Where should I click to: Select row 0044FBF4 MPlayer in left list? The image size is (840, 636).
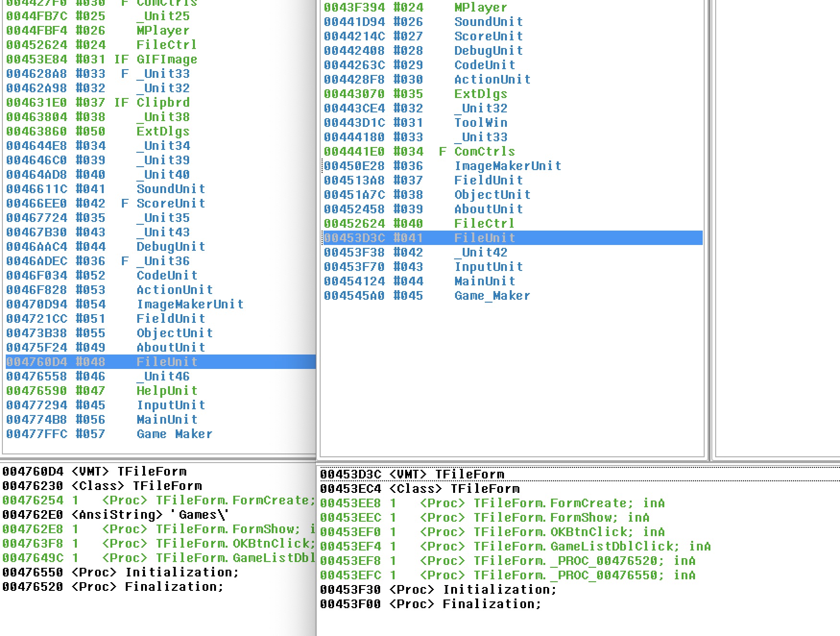(160, 30)
